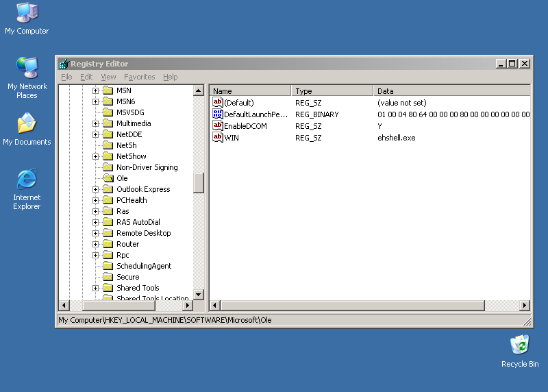Open the My Computer desktop icon
The height and width of the screenshot is (392, 548).
(x=27, y=19)
